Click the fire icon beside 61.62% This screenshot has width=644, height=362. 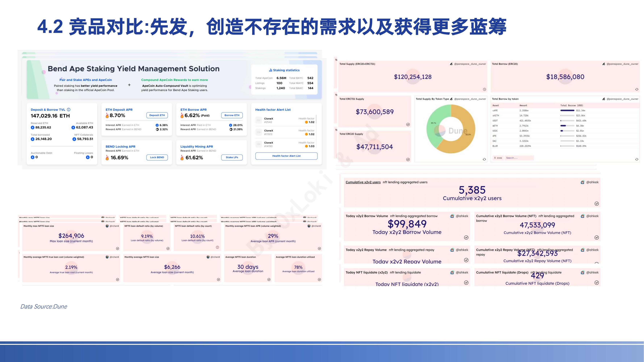pos(182,158)
